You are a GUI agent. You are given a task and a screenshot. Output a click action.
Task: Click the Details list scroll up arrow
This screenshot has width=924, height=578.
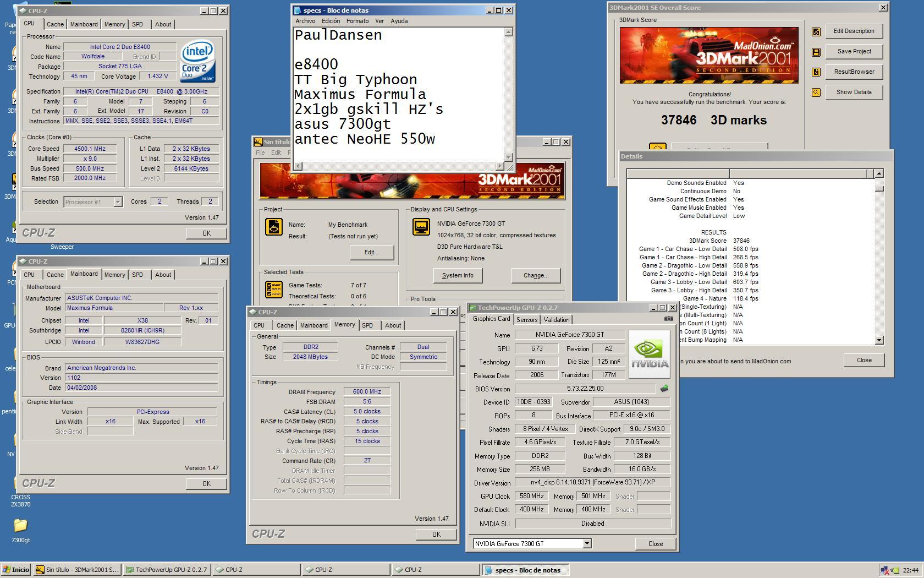pyautogui.click(x=879, y=173)
